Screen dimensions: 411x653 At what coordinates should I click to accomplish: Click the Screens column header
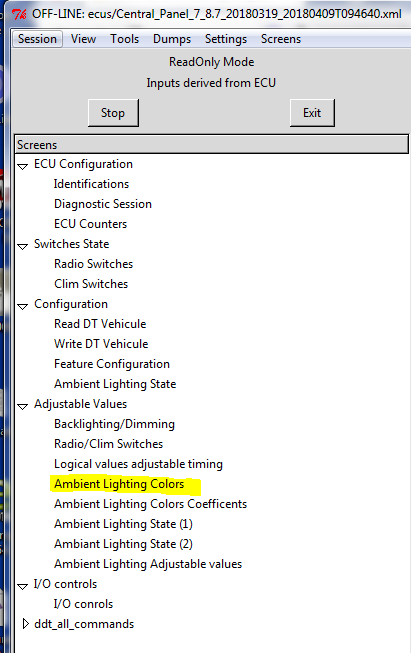coord(212,145)
